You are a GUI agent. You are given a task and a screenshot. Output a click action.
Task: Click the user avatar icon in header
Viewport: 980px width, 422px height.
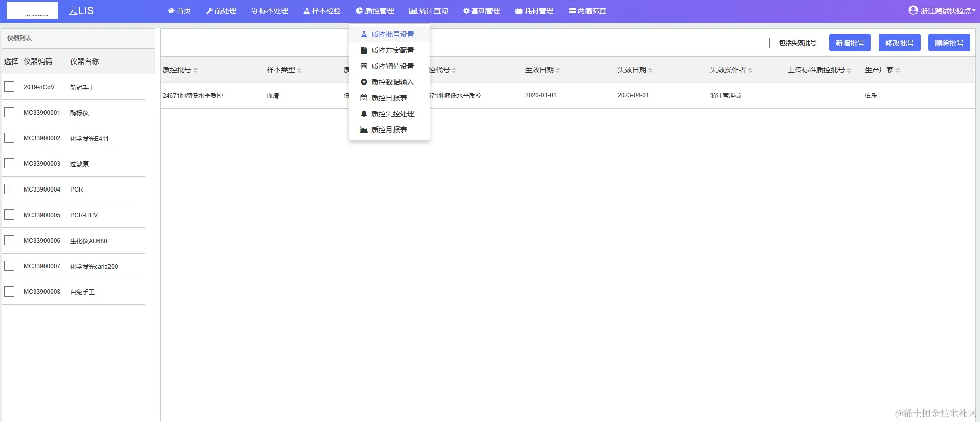pyautogui.click(x=913, y=10)
